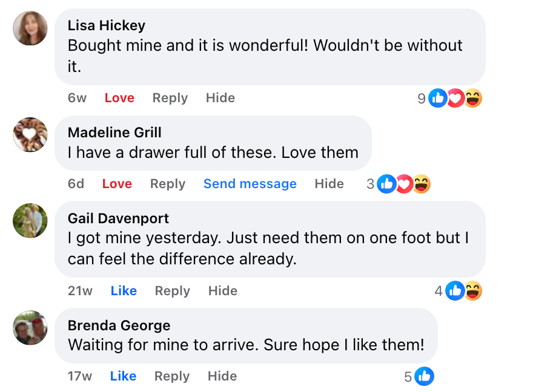Toggle Love reaction on Lisa Hickey's comment

pyautogui.click(x=119, y=98)
